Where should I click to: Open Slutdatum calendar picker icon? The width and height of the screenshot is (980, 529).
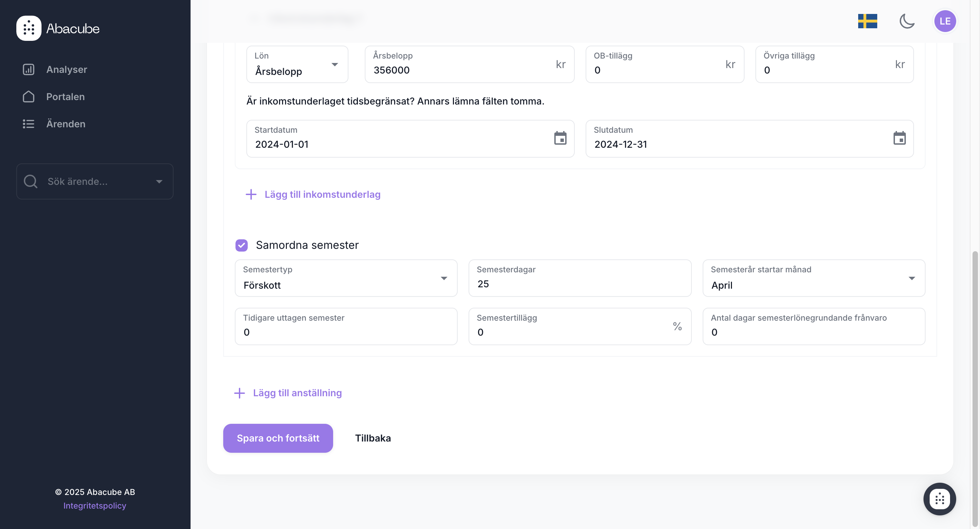[899, 138]
